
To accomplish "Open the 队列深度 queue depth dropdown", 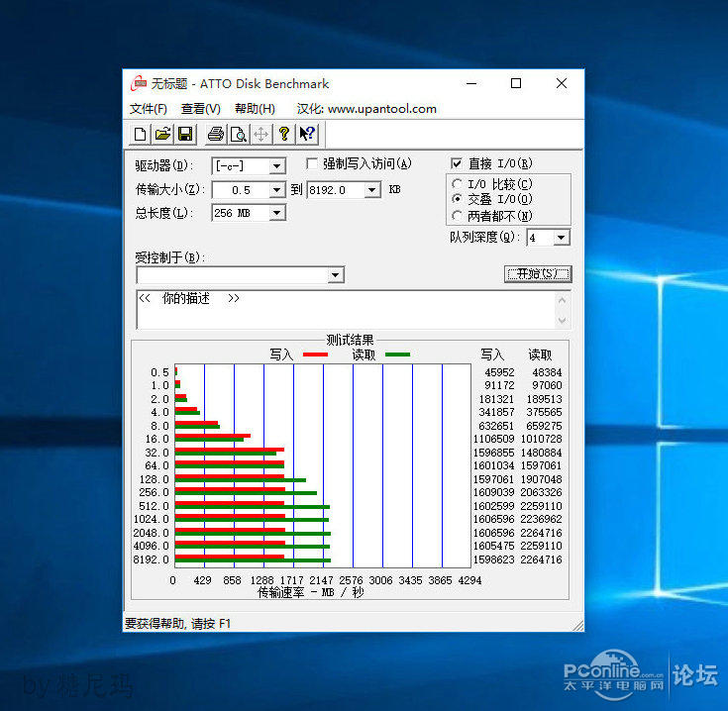I will coord(561,238).
